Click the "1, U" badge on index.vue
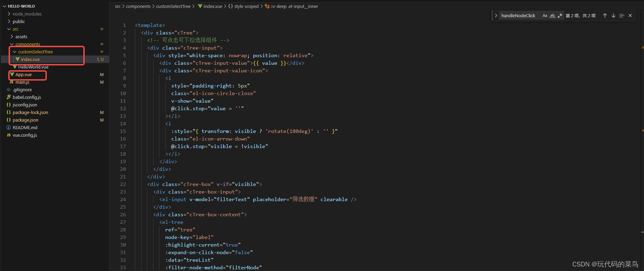 tap(100, 59)
